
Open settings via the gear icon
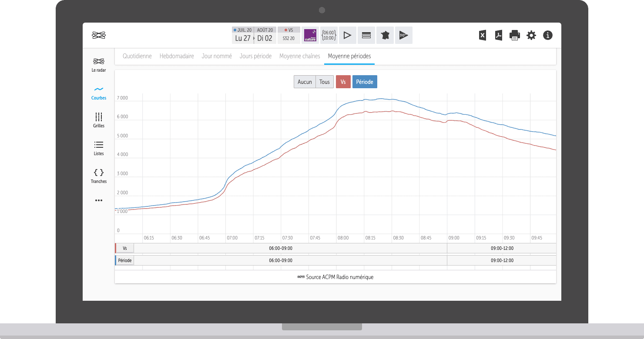click(x=531, y=36)
